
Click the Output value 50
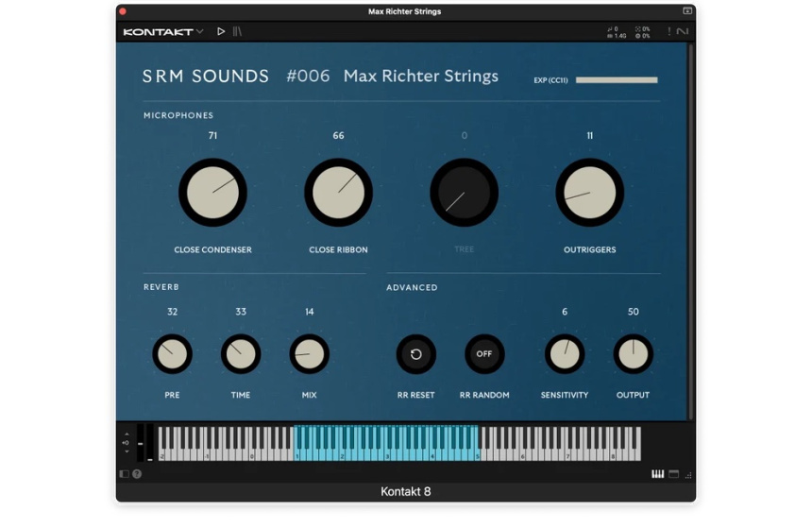(x=633, y=312)
